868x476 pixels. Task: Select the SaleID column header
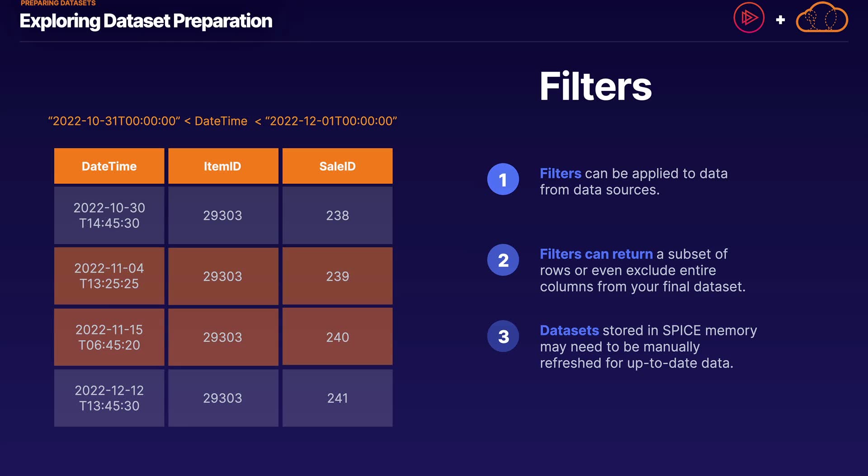337,166
